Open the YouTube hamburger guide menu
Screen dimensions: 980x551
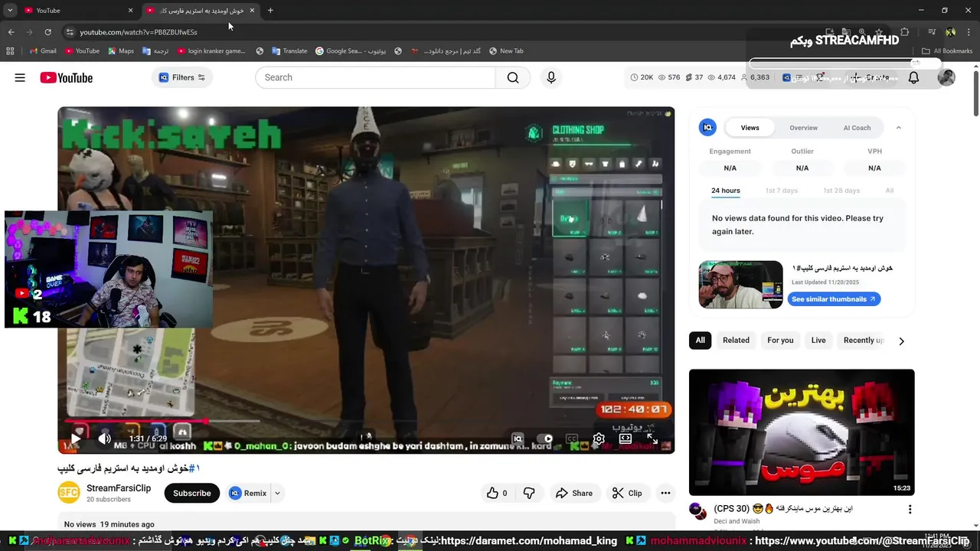(x=20, y=77)
